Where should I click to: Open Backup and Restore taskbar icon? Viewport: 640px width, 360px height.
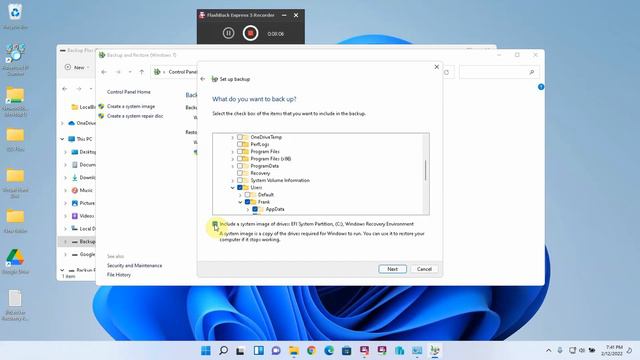[x=435, y=350]
